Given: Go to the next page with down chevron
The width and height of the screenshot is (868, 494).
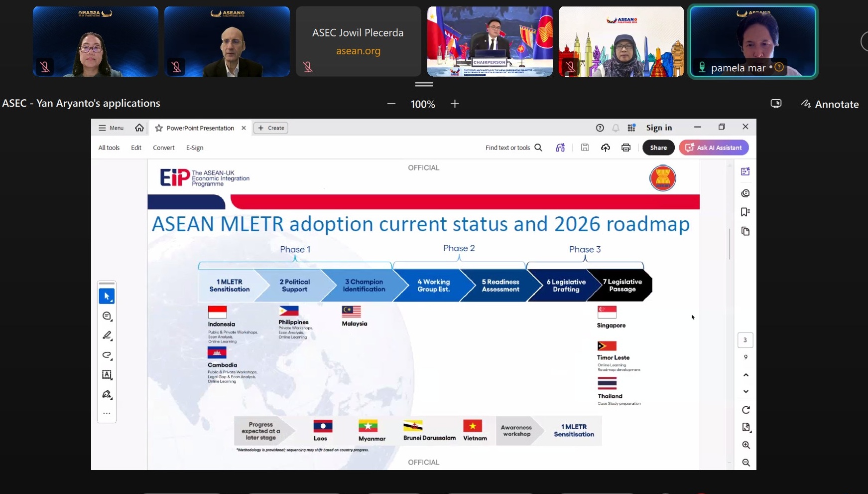Looking at the screenshot, I should 746,391.
